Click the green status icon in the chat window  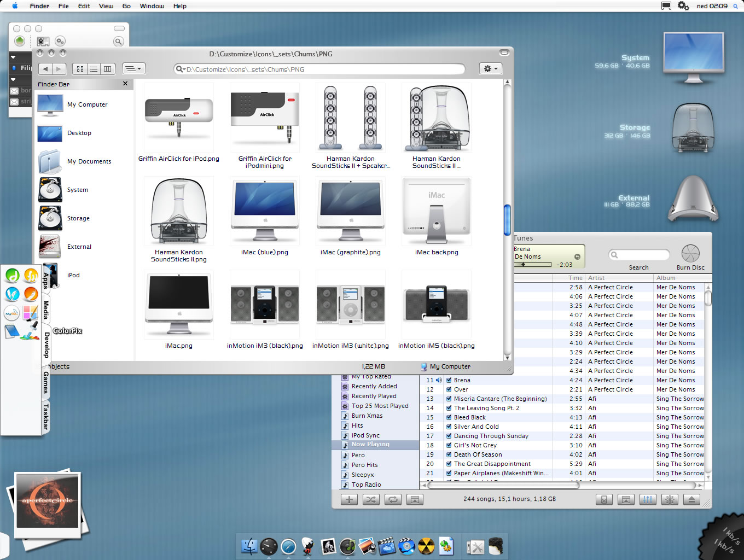(20, 41)
